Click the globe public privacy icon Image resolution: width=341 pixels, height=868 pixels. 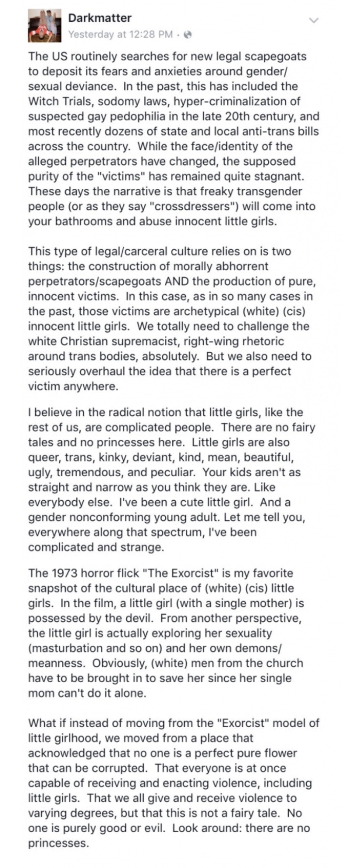[187, 35]
